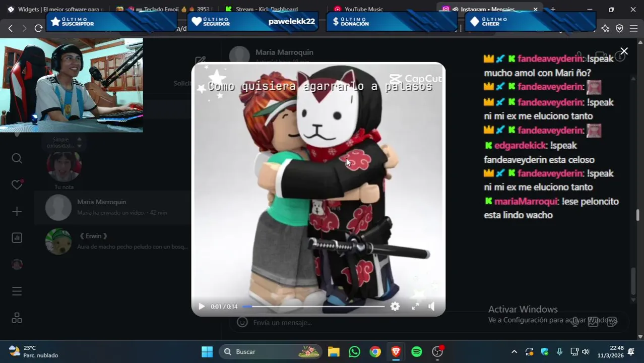Open the taskbar weather widget
Viewport: 644px width, 363px height.
tap(33, 351)
